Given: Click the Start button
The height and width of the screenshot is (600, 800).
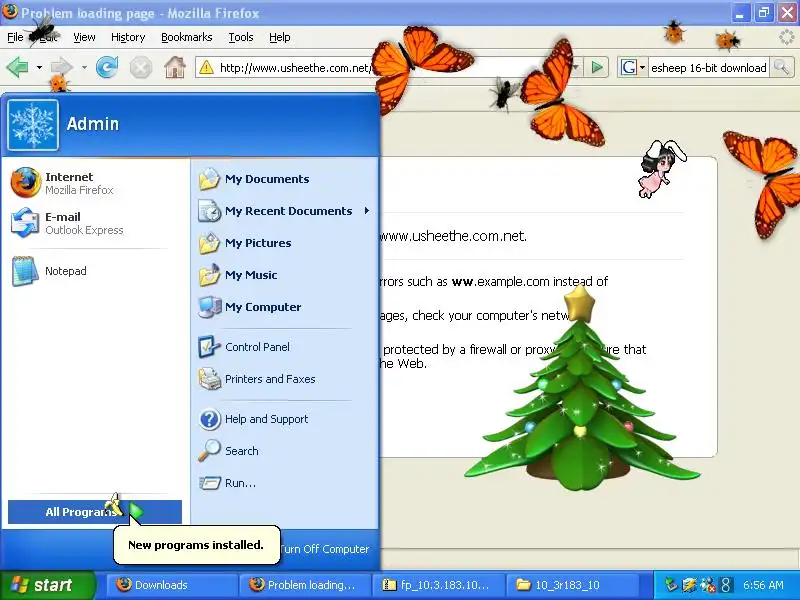Looking at the screenshot, I should (x=47, y=585).
